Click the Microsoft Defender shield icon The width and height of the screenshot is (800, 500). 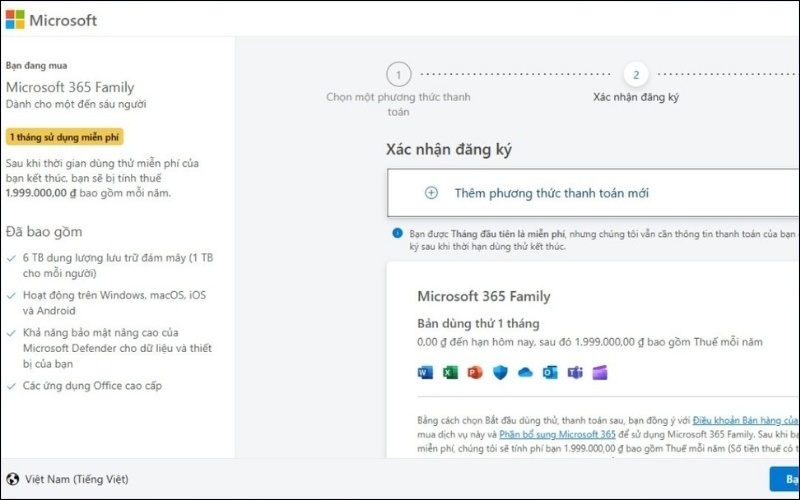499,373
